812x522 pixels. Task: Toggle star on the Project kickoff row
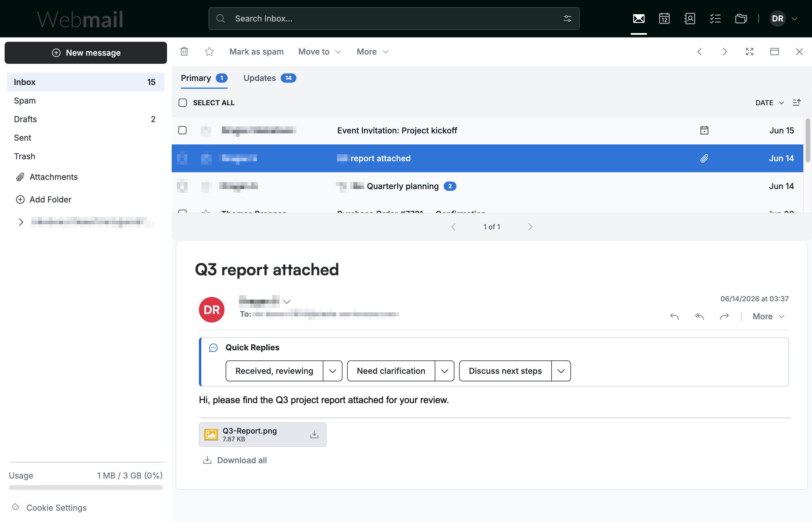206,130
